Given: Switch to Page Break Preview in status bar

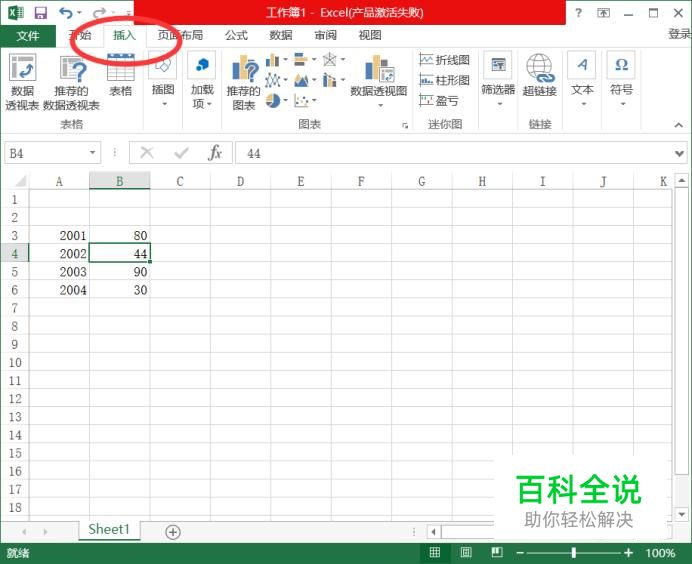Looking at the screenshot, I should pos(496,552).
